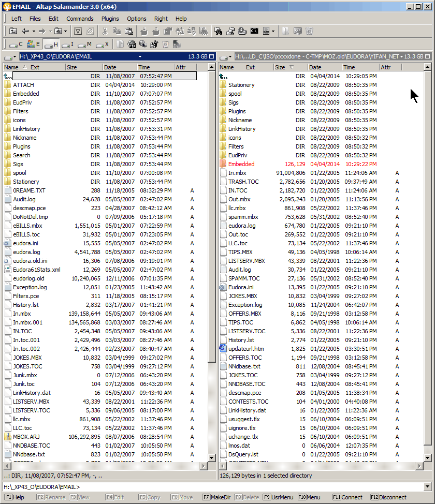435x504 pixels.
Task: Click the FTP connect icon
Action: (132, 45)
